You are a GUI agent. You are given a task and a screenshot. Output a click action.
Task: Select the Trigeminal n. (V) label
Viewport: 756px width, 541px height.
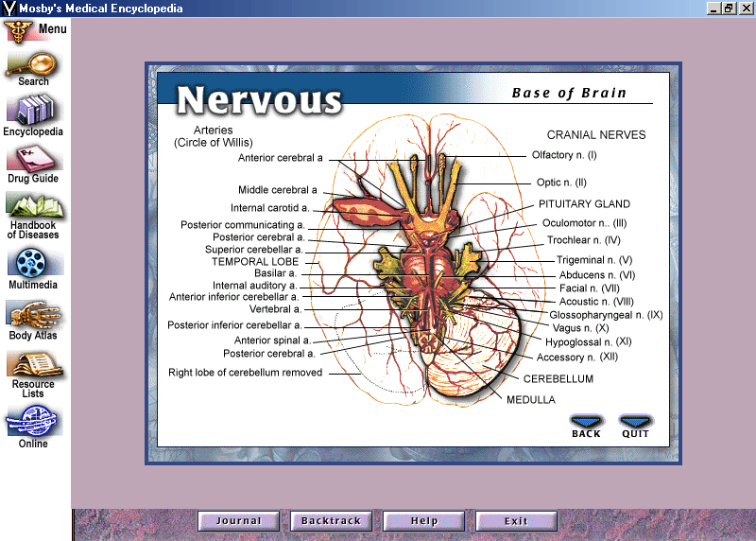click(594, 260)
